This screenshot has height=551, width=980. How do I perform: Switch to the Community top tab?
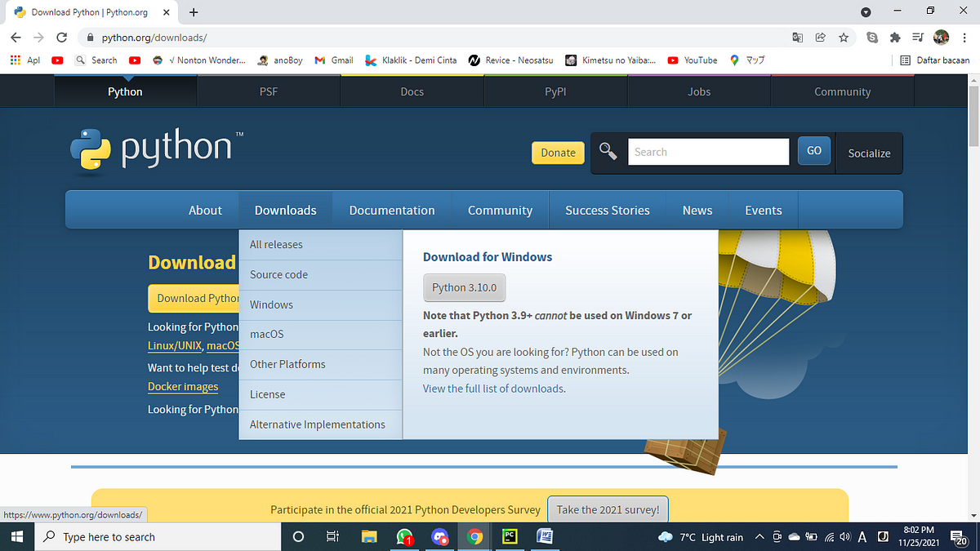(842, 91)
